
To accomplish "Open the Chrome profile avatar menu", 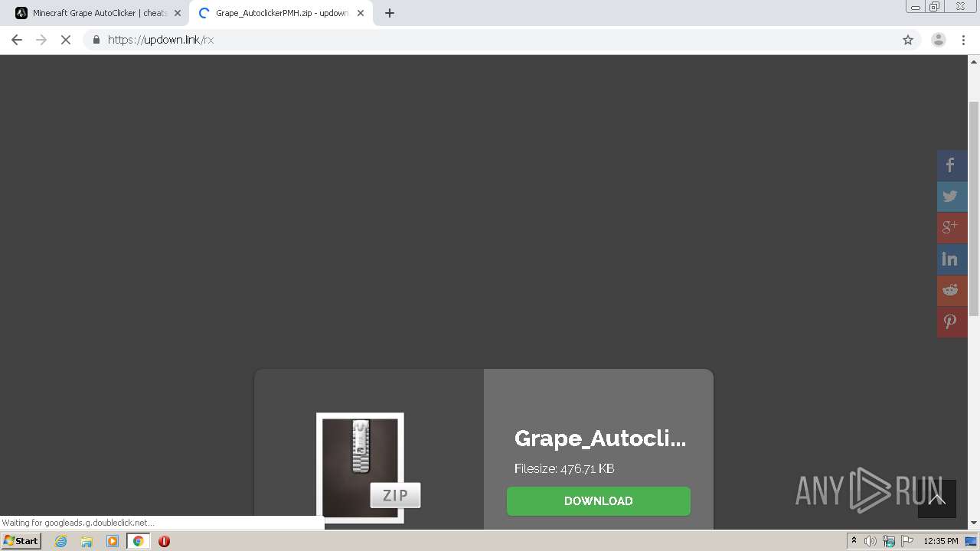I will click(x=939, y=40).
